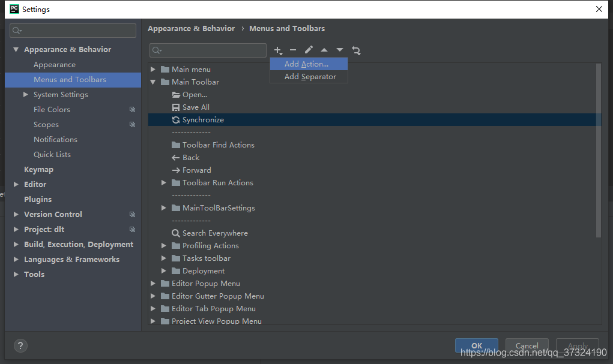
Task: Select Project View Popup Menu row
Action: [217, 321]
